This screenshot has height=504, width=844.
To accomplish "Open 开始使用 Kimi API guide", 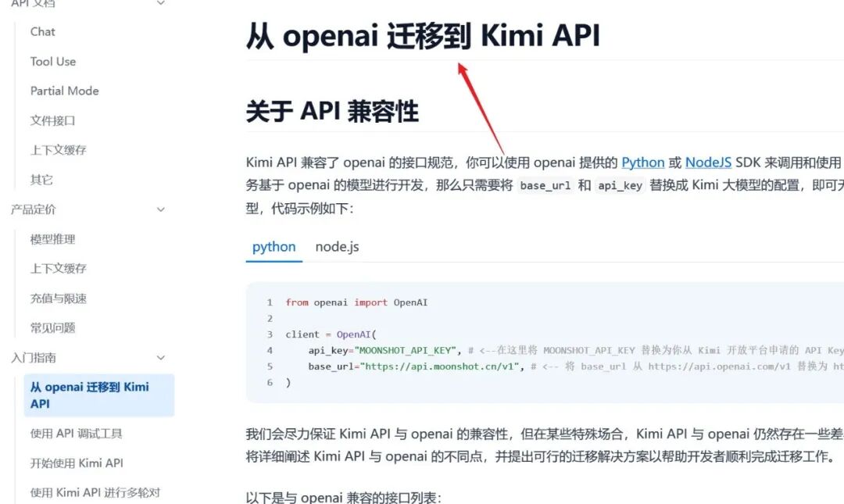I will 77,463.
